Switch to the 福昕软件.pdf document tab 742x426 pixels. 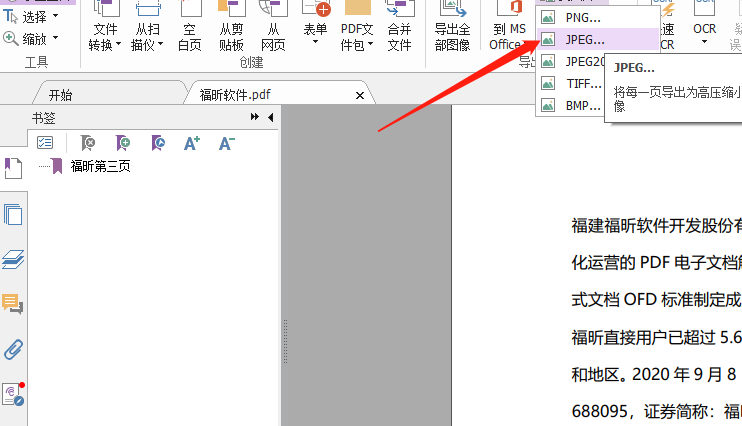[235, 95]
